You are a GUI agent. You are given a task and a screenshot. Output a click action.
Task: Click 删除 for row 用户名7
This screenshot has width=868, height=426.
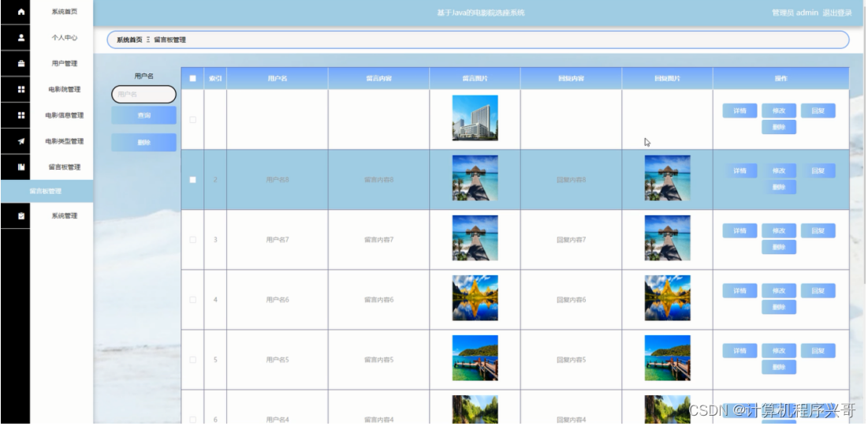click(779, 247)
